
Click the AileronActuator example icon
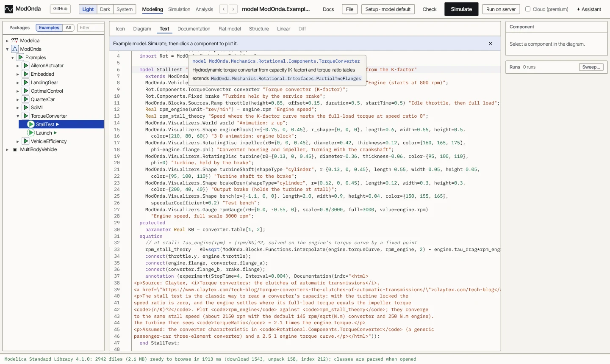click(x=26, y=66)
